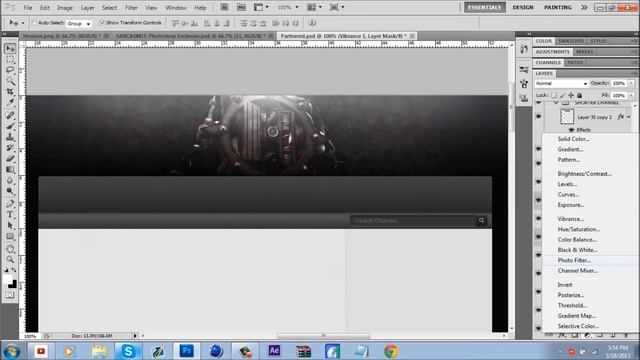Open the layer blend mode Normal dropdown
The width and height of the screenshot is (640, 360).
coord(561,83)
